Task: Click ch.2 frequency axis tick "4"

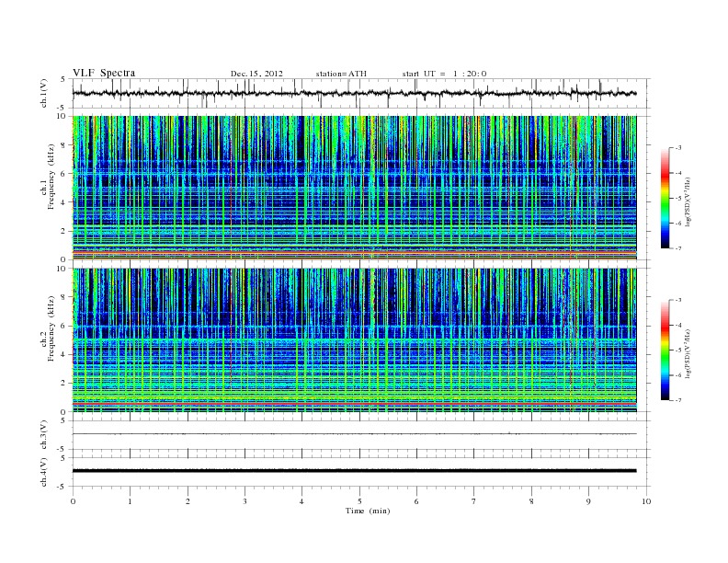Action: pos(63,354)
